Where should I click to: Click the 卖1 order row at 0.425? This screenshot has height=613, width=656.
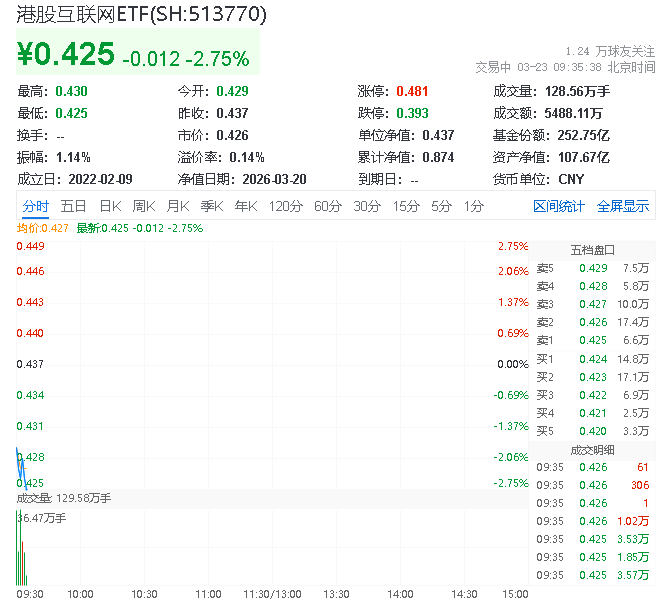tap(594, 341)
